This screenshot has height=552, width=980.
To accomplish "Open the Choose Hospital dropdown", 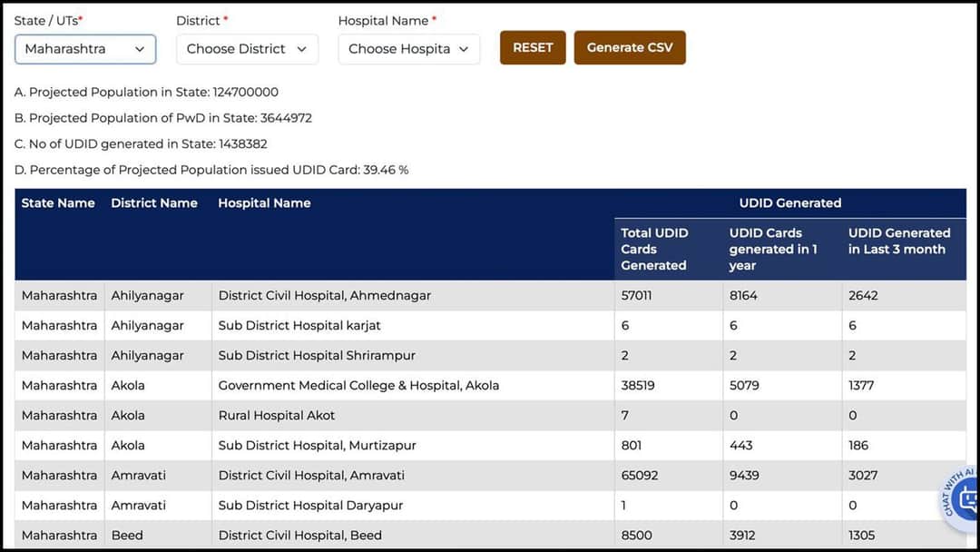I will tap(408, 49).
